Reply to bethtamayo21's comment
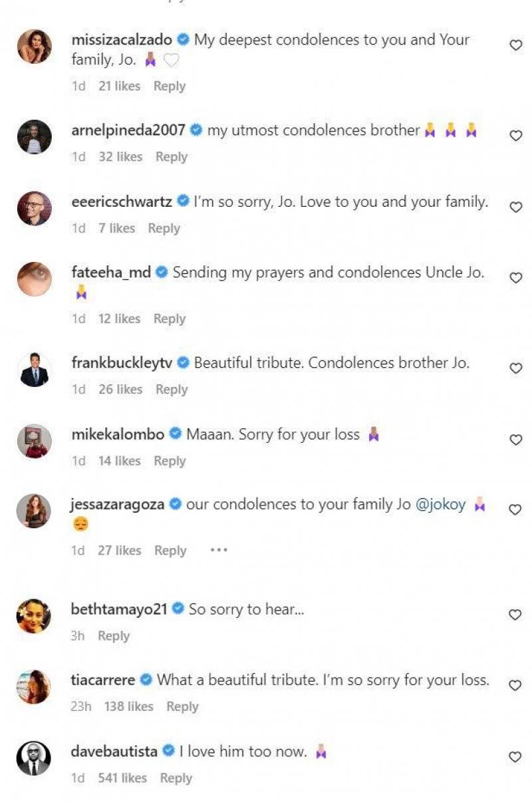The width and height of the screenshot is (532, 804). [x=114, y=636]
